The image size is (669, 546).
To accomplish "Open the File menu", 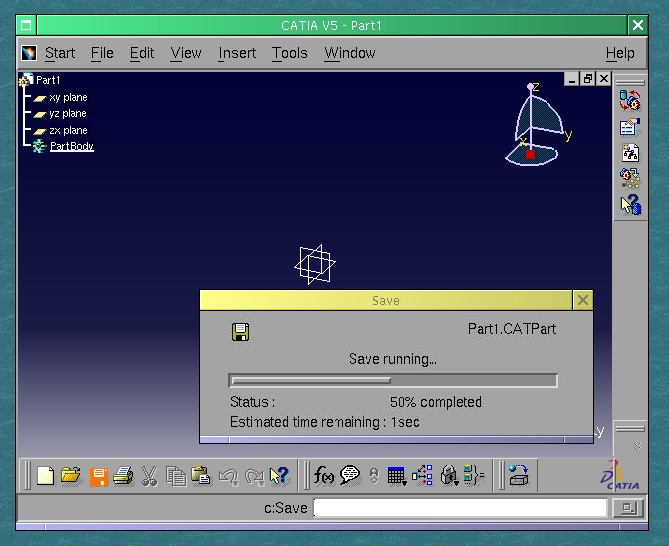I will pos(102,53).
